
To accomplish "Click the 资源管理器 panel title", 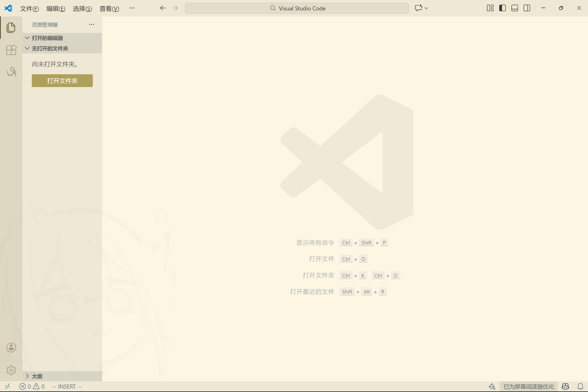I will pos(45,25).
